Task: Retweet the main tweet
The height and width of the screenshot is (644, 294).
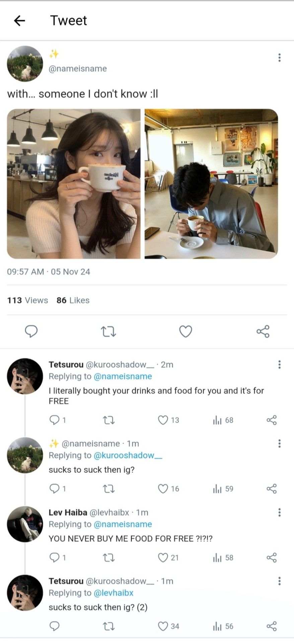Action: click(x=108, y=332)
